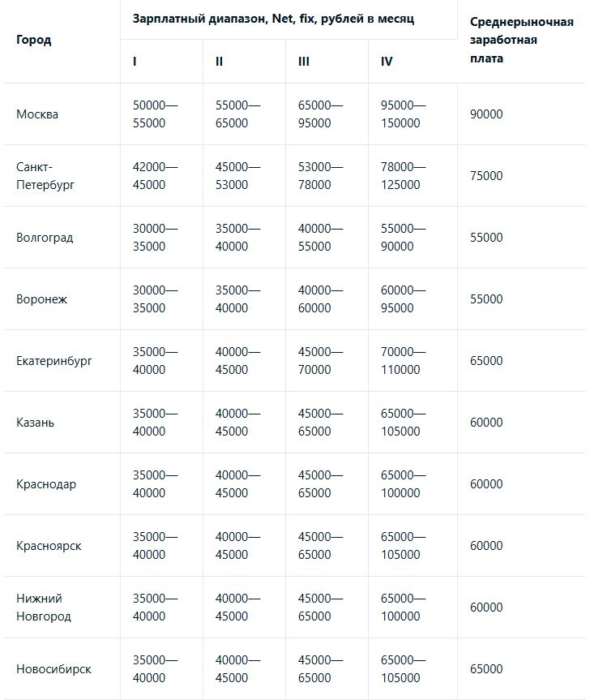Select the column IV subheader
The width and height of the screenshot is (590, 700).
point(387,61)
